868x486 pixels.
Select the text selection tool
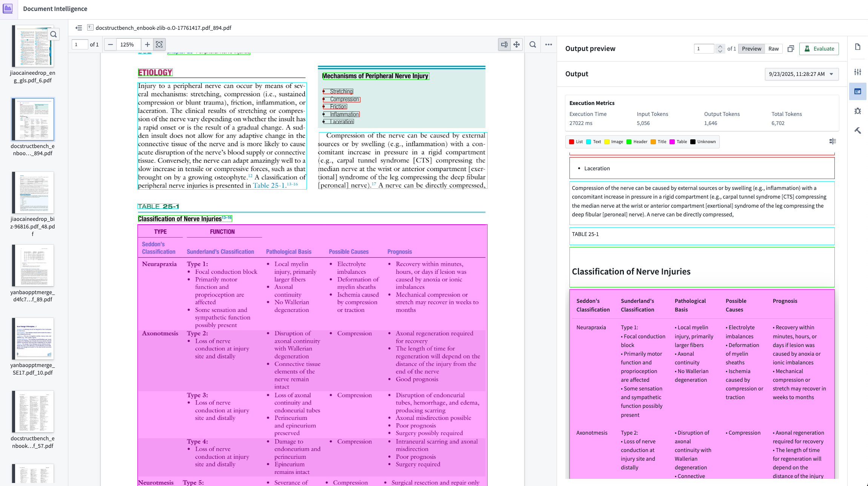(504, 44)
